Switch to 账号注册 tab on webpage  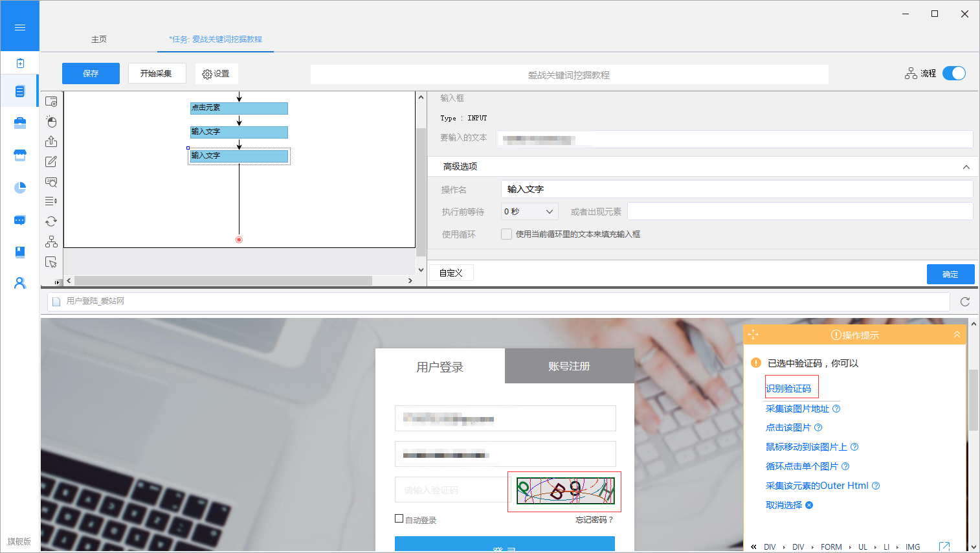[570, 366]
